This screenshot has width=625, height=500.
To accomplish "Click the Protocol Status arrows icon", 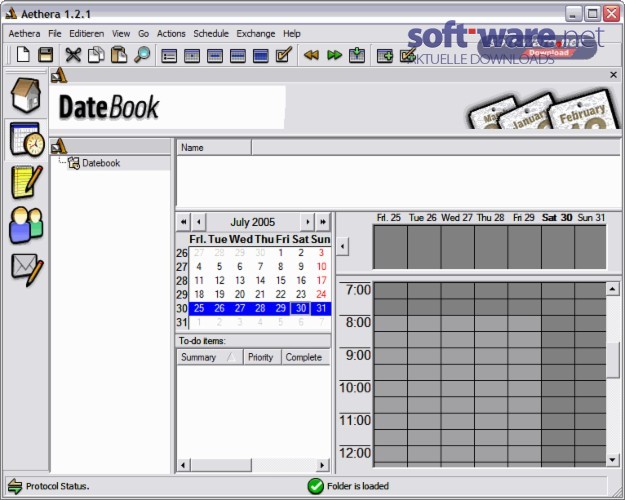I will tap(15, 486).
